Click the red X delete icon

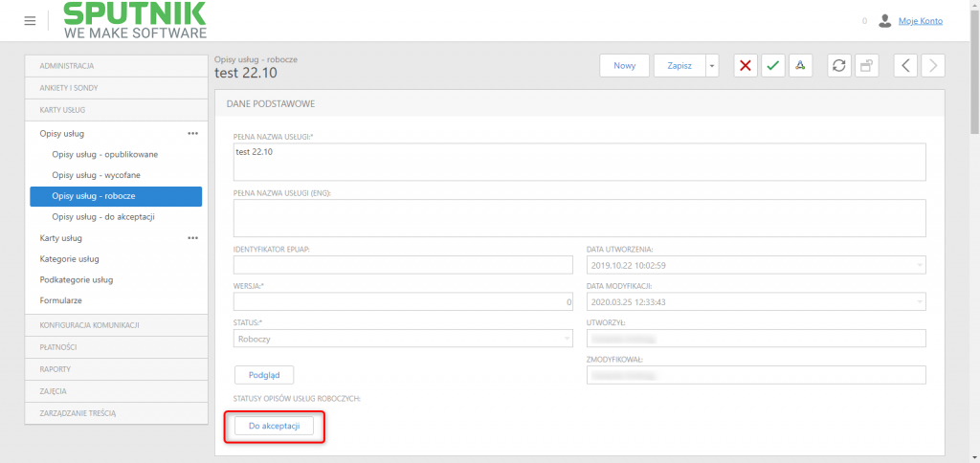[745, 66]
